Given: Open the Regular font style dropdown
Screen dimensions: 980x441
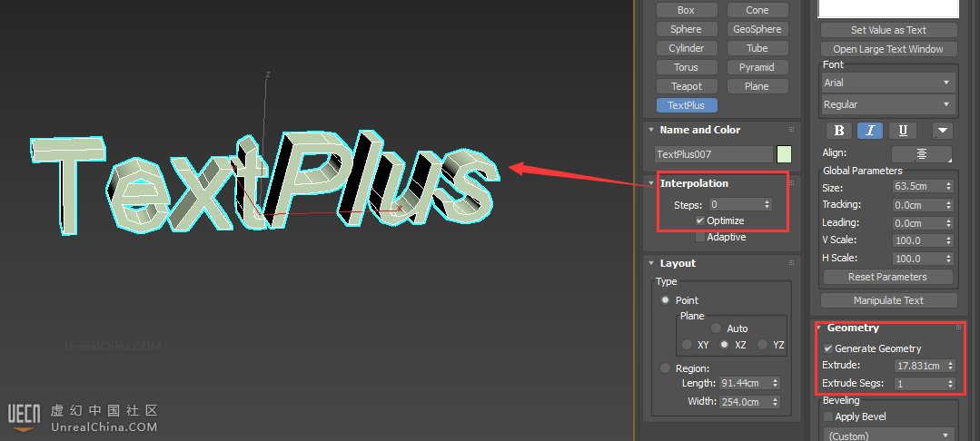Looking at the screenshot, I should pyautogui.click(x=888, y=104).
